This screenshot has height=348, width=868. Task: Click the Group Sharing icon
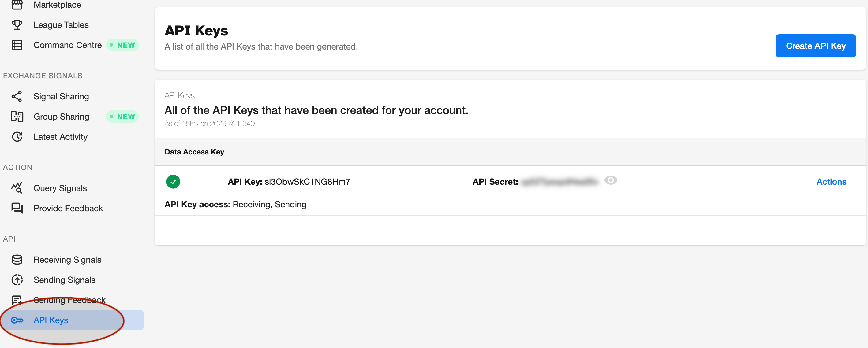pos(17,117)
